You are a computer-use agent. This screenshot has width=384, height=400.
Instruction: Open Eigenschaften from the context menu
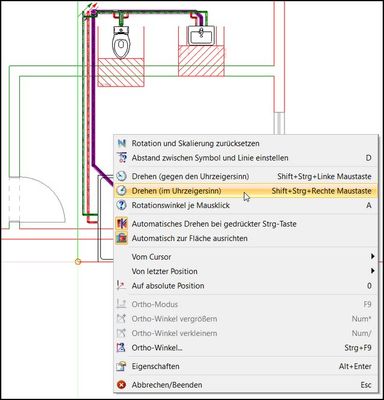pos(246,366)
